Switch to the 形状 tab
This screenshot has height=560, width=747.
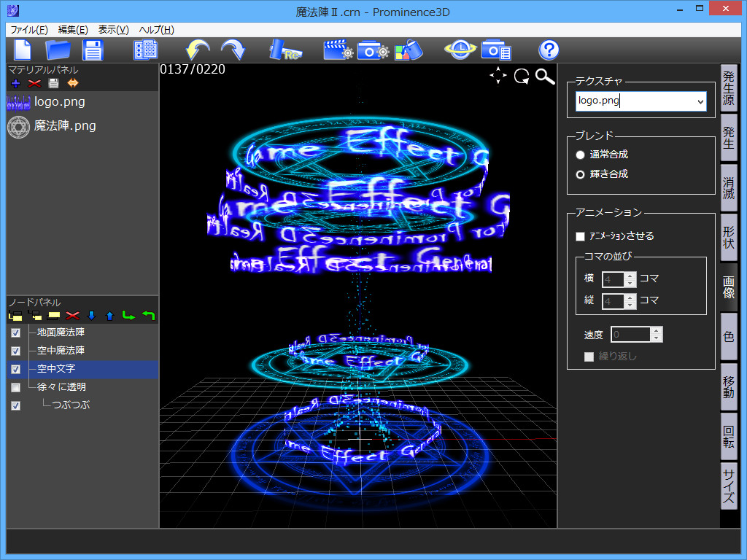point(729,237)
